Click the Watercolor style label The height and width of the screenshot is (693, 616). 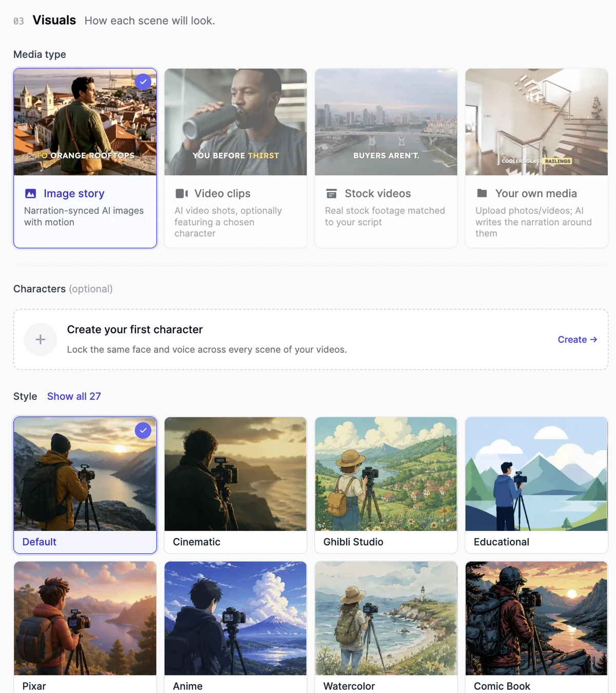tap(349, 686)
